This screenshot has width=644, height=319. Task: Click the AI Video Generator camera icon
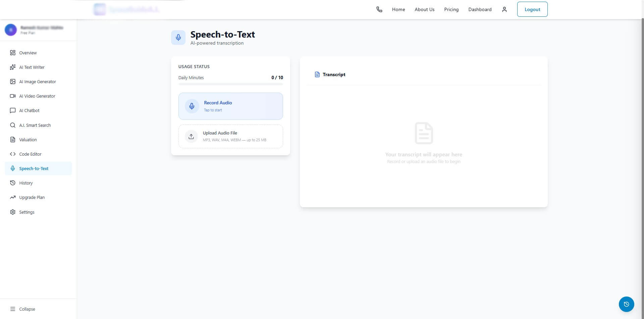(x=13, y=96)
